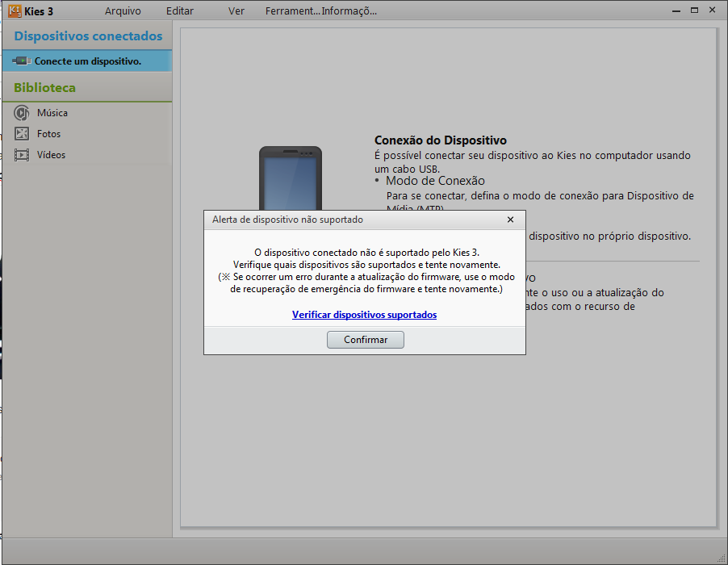Close the unsupported device alert dialog
Viewport: 728px width, 565px height.
[x=510, y=220]
